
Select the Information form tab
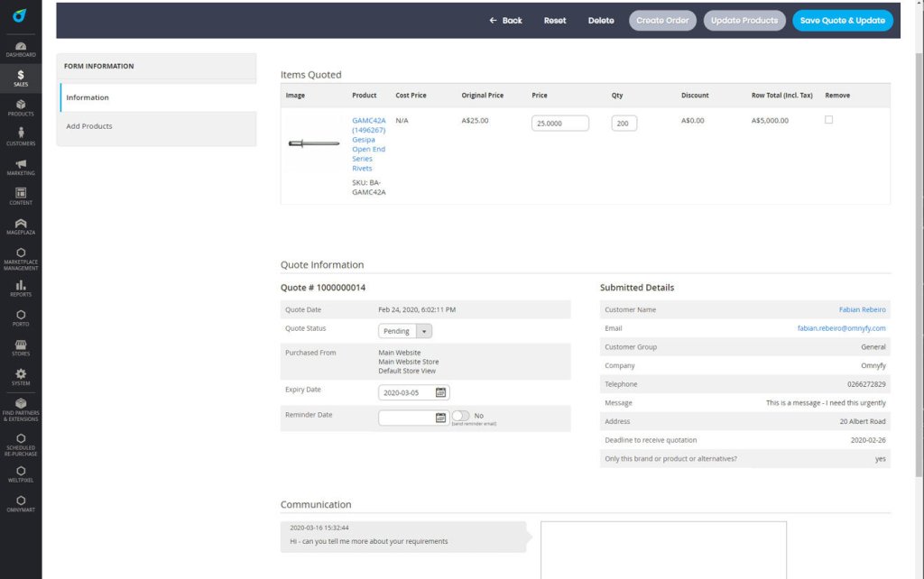158,97
